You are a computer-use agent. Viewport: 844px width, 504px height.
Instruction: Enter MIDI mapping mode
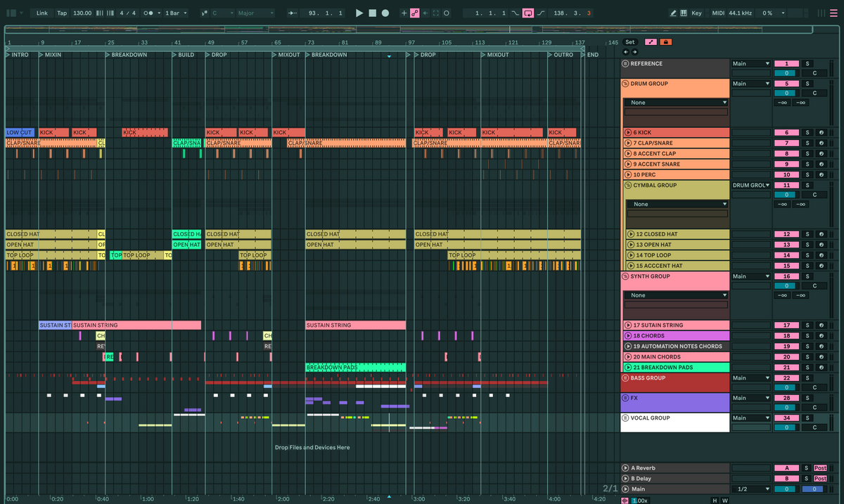click(718, 13)
